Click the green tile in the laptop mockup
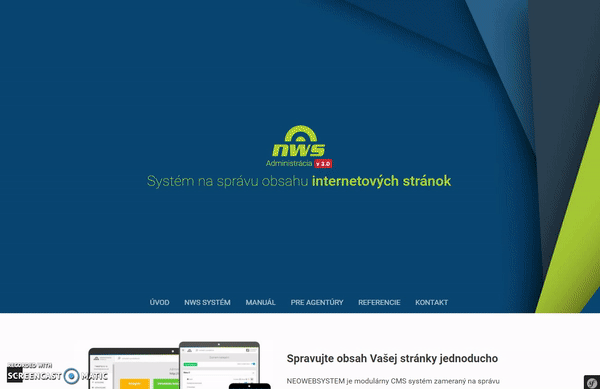Screen dimensions: 600x389 [166, 384]
